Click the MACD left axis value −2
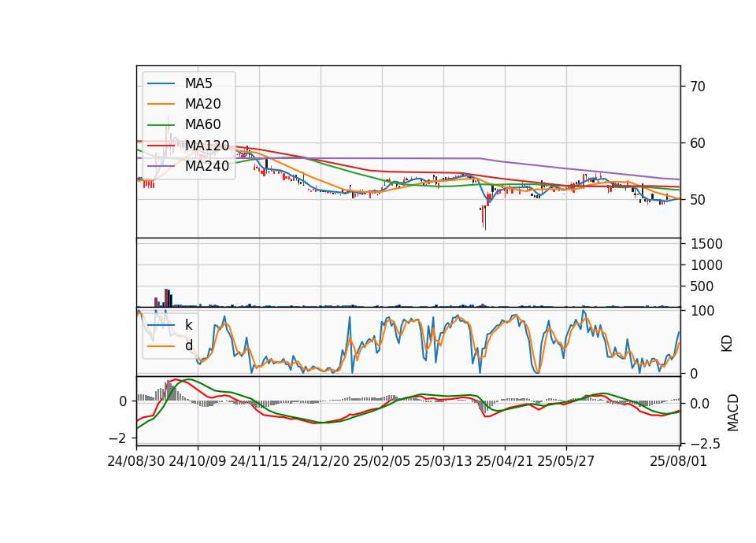 click(117, 438)
